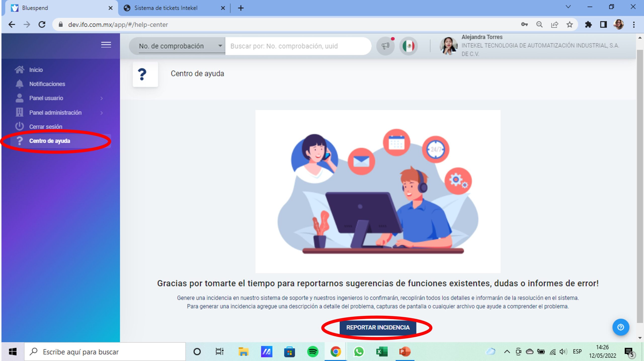Click the Inicio home icon
Screen dimensions: 644x361
19,70
